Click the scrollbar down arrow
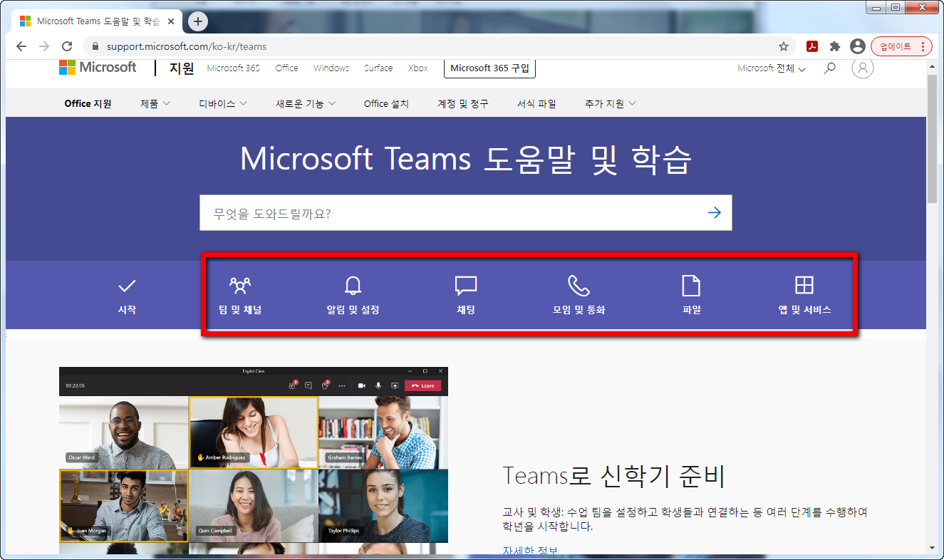Viewport: 944px width, 560px height. (x=932, y=548)
